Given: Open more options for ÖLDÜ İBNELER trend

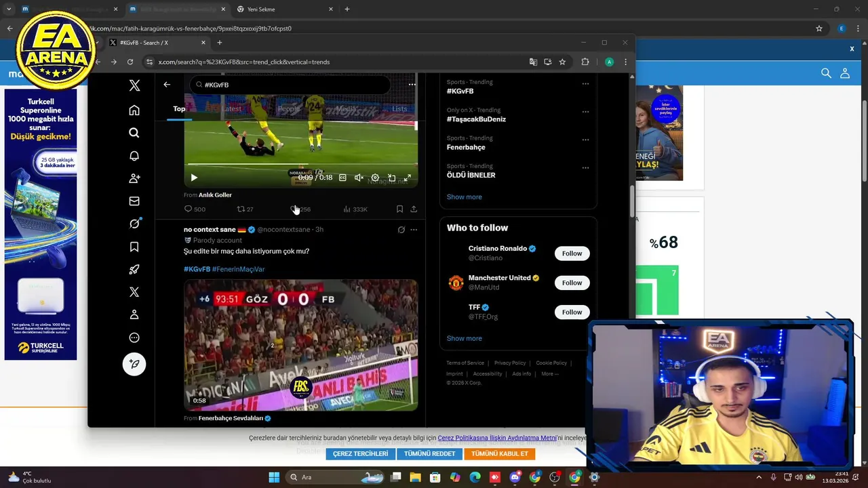Looking at the screenshot, I should (x=585, y=167).
